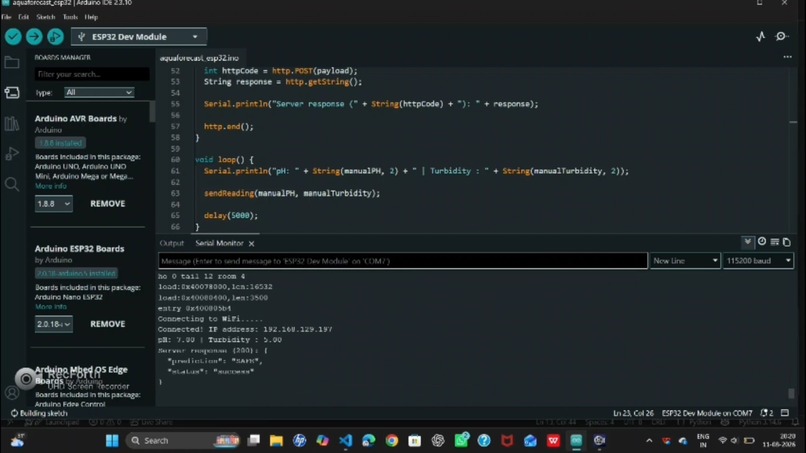The width and height of the screenshot is (806, 453).
Task: Open the Help menu
Action: (x=91, y=17)
